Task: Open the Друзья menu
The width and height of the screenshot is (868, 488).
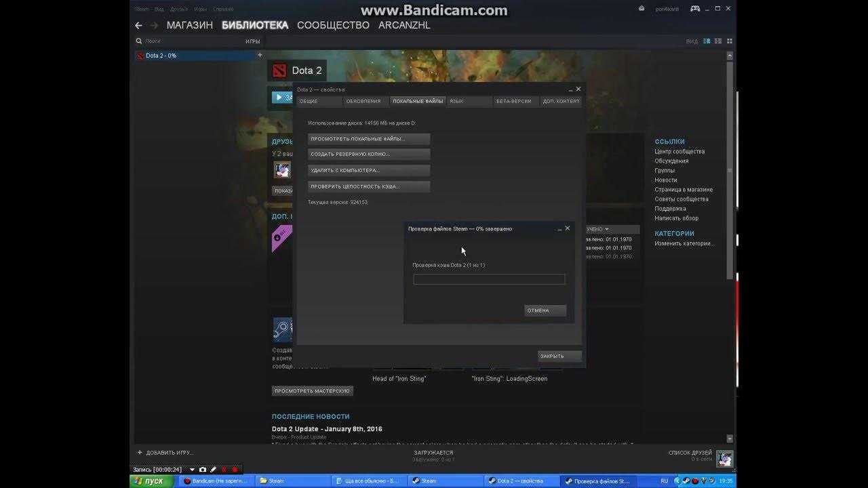Action: (x=179, y=9)
